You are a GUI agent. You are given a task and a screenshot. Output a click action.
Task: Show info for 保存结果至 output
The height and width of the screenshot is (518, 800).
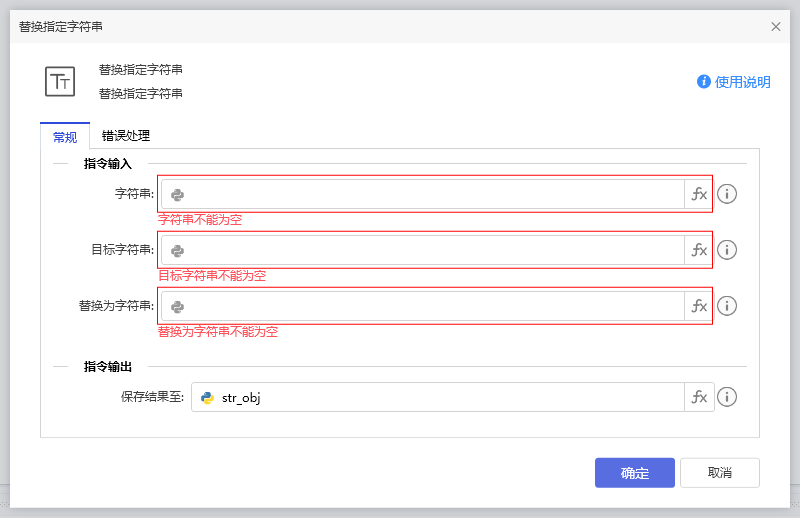(x=727, y=397)
